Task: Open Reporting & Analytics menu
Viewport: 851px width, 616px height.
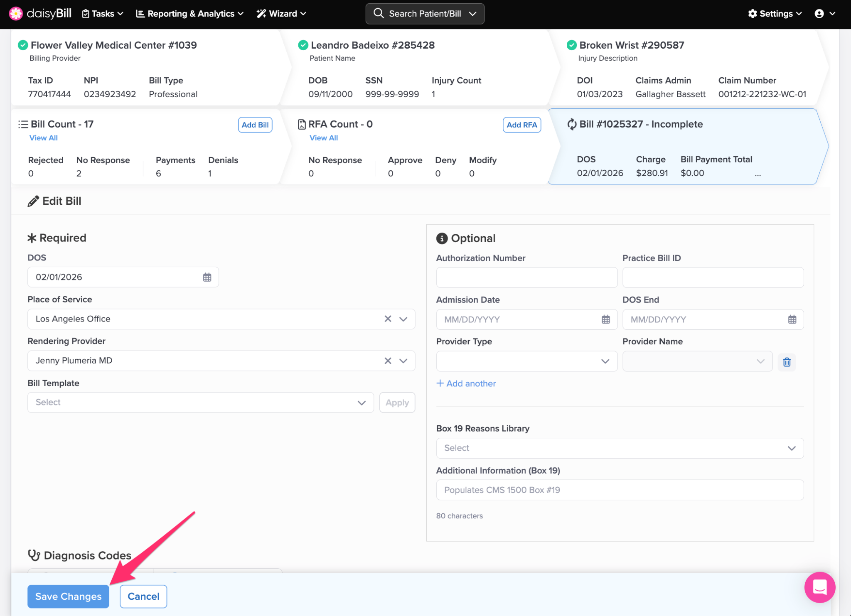Action: [x=190, y=14]
